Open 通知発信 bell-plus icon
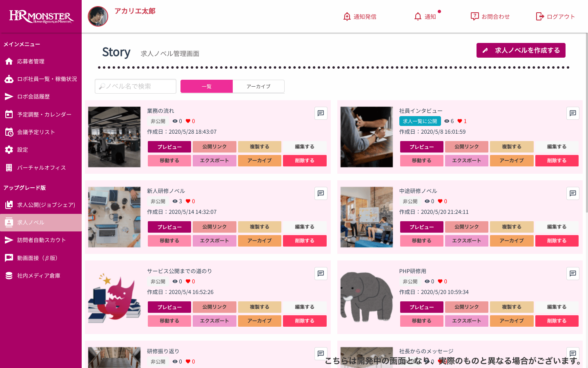This screenshot has height=368, width=588. [x=347, y=16]
